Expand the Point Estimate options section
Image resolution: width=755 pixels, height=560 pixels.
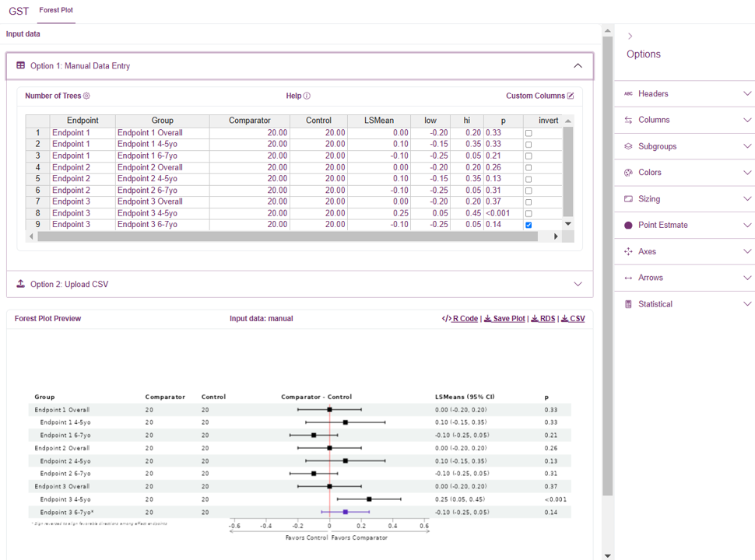(x=746, y=225)
